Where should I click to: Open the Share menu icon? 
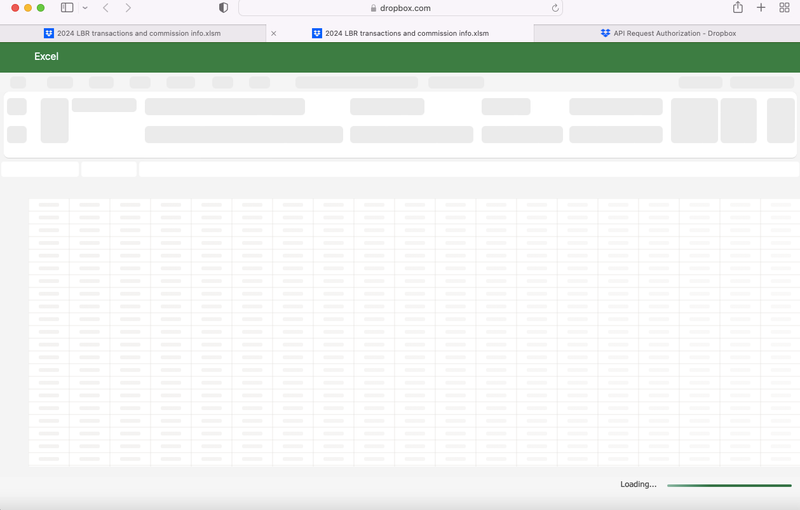click(738, 8)
